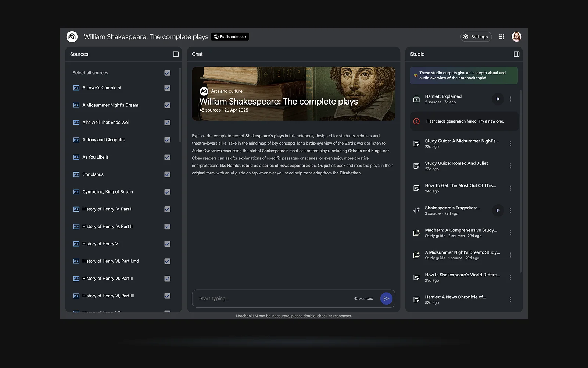Viewport: 588px width, 368px height.
Task: Open notebook Settings
Action: pyautogui.click(x=476, y=37)
